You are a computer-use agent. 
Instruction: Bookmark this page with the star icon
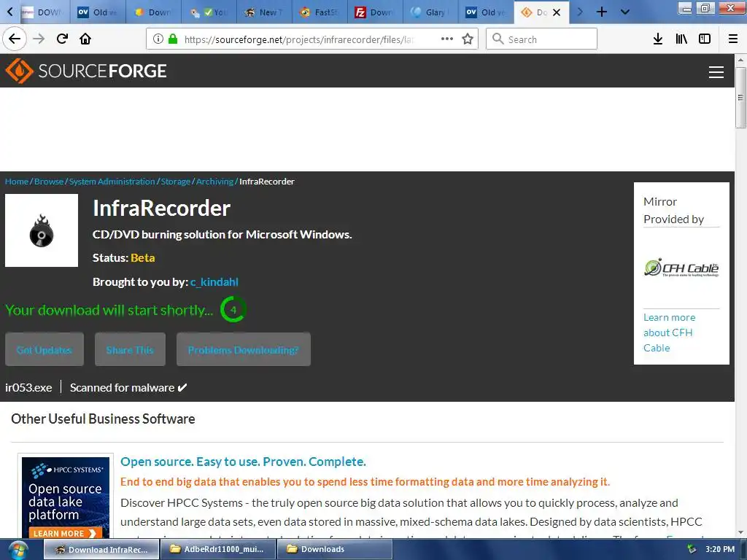point(468,39)
